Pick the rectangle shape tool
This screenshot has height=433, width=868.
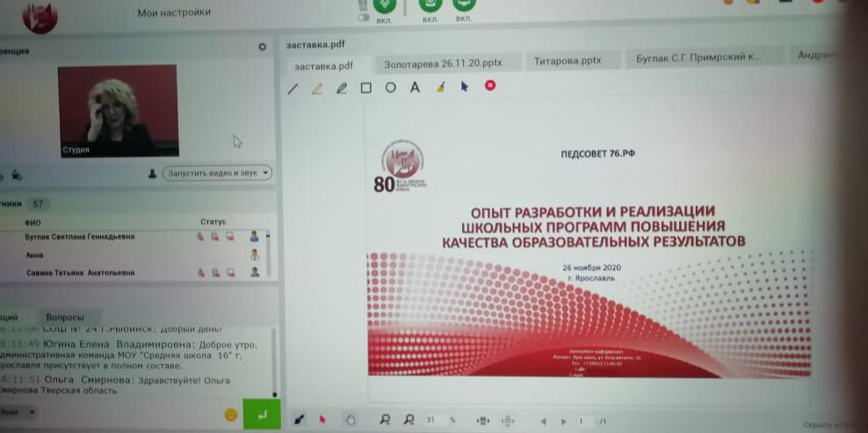click(366, 88)
